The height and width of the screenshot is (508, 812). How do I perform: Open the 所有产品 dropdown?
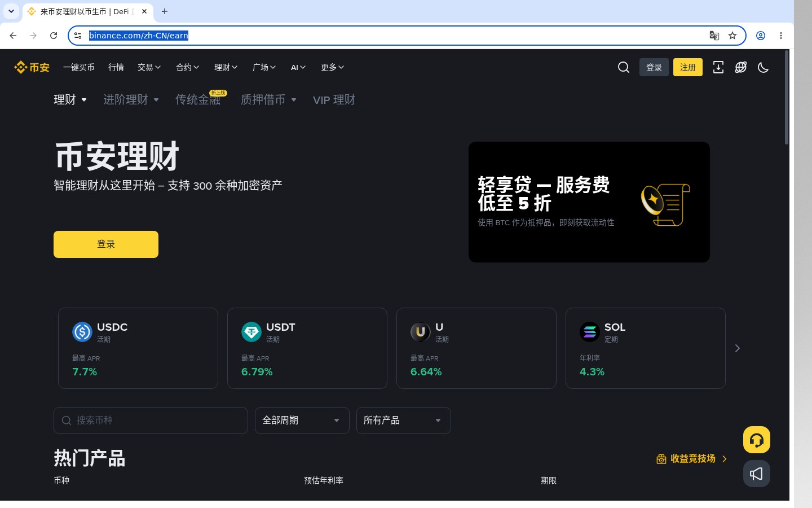pyautogui.click(x=404, y=421)
